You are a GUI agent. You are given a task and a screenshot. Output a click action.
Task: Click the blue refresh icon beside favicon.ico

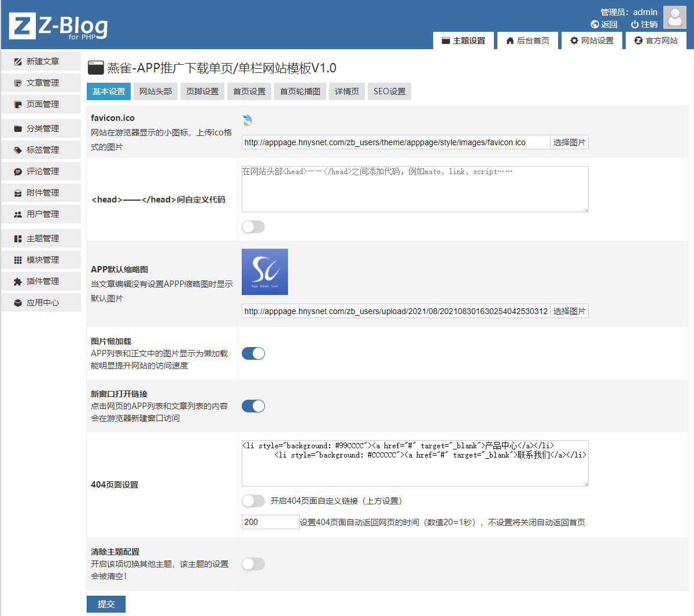click(249, 120)
